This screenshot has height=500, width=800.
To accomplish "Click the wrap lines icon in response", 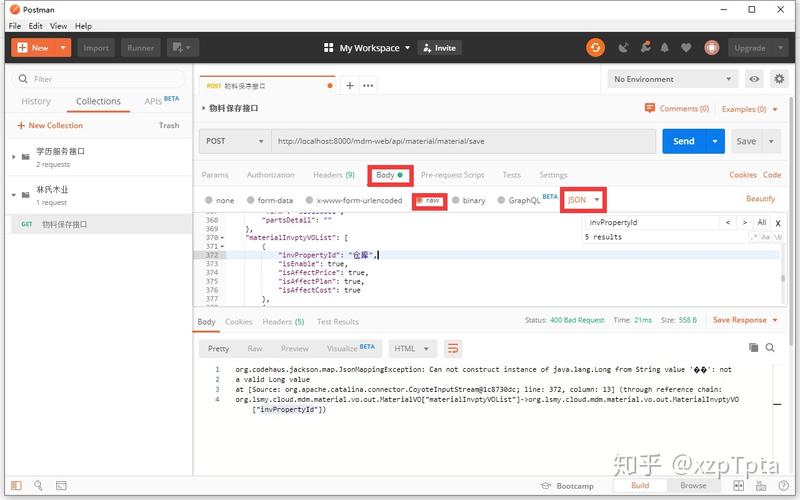I will [x=453, y=349].
